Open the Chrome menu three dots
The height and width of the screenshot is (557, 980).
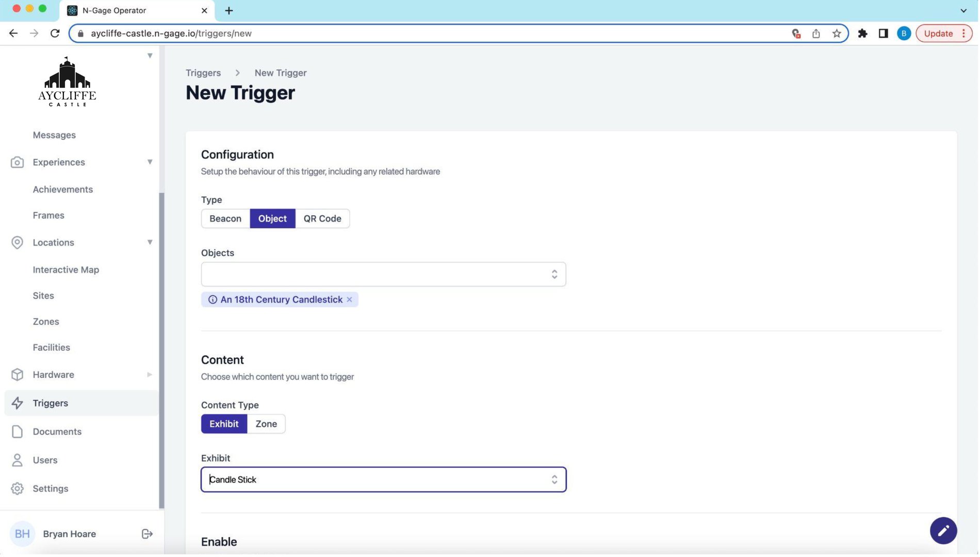965,34
